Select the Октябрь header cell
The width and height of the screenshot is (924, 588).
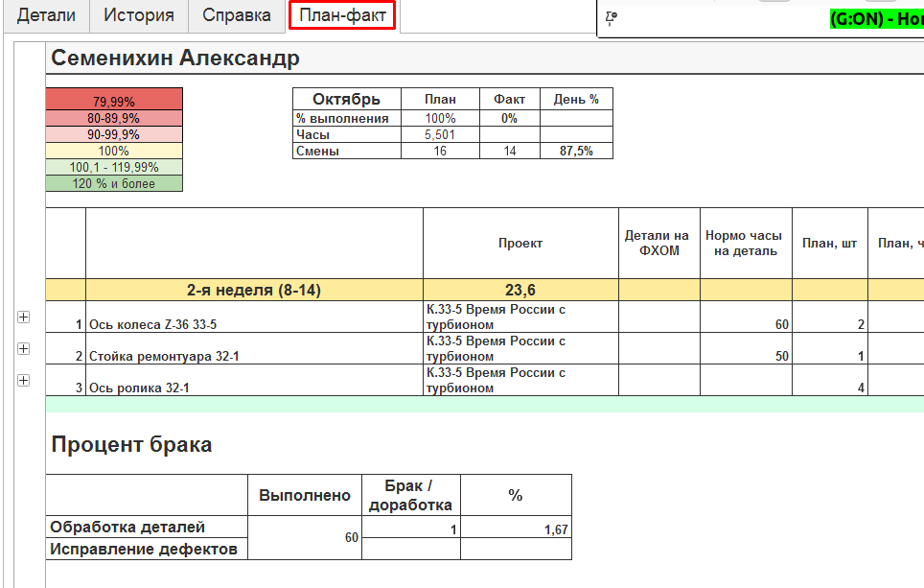(346, 99)
